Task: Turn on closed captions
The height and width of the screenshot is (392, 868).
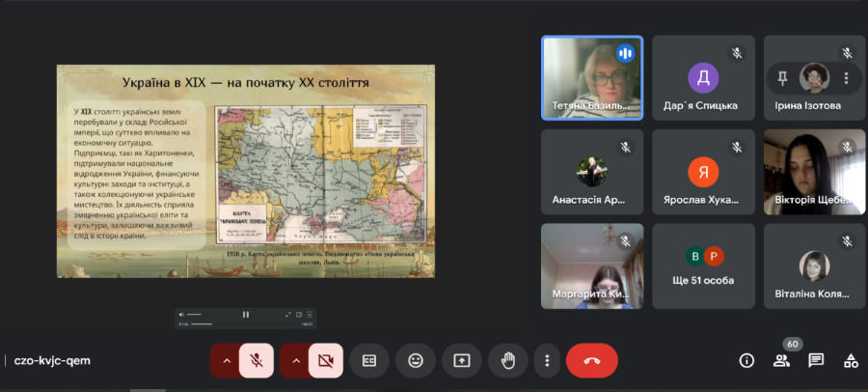Action: click(369, 361)
